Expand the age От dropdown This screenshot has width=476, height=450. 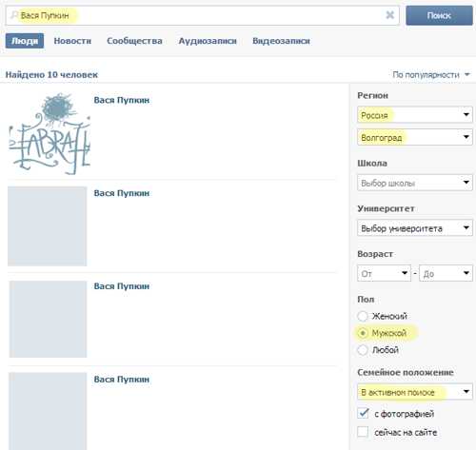tap(384, 273)
